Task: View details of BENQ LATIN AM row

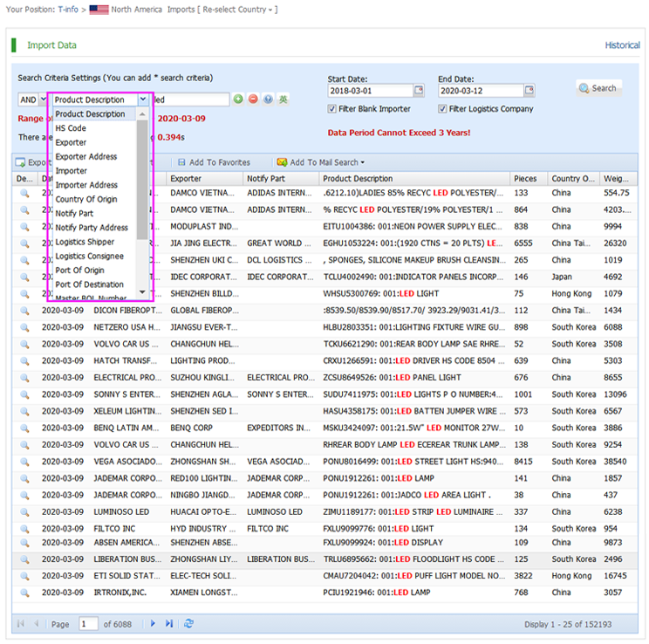Action: tap(24, 428)
